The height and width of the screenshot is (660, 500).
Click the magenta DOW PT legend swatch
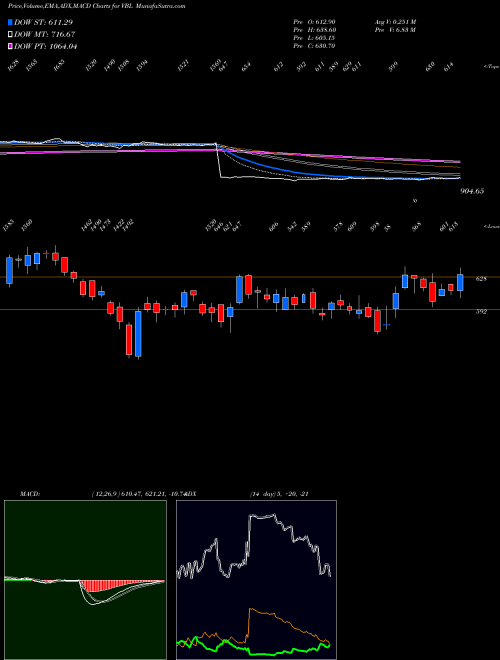click(x=10, y=46)
